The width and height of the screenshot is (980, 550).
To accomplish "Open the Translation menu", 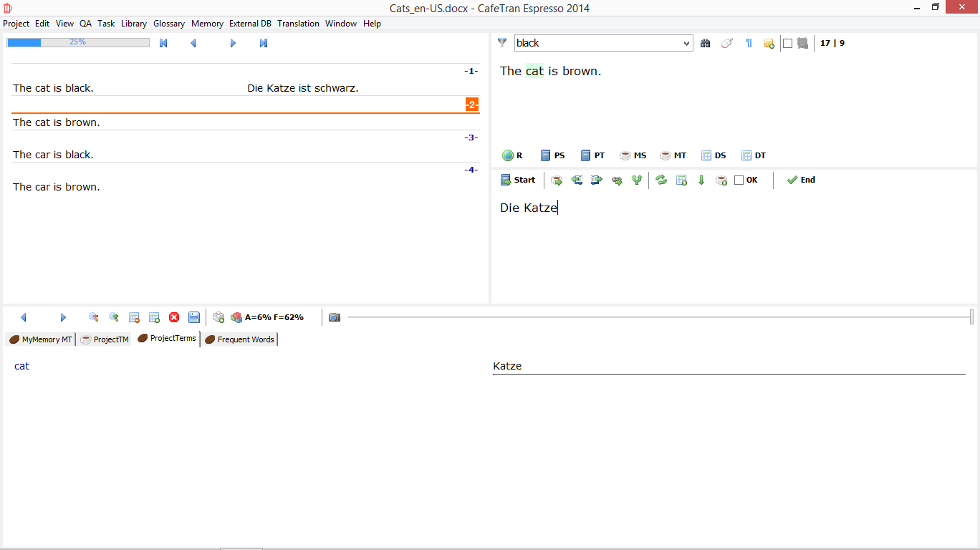I will (298, 24).
